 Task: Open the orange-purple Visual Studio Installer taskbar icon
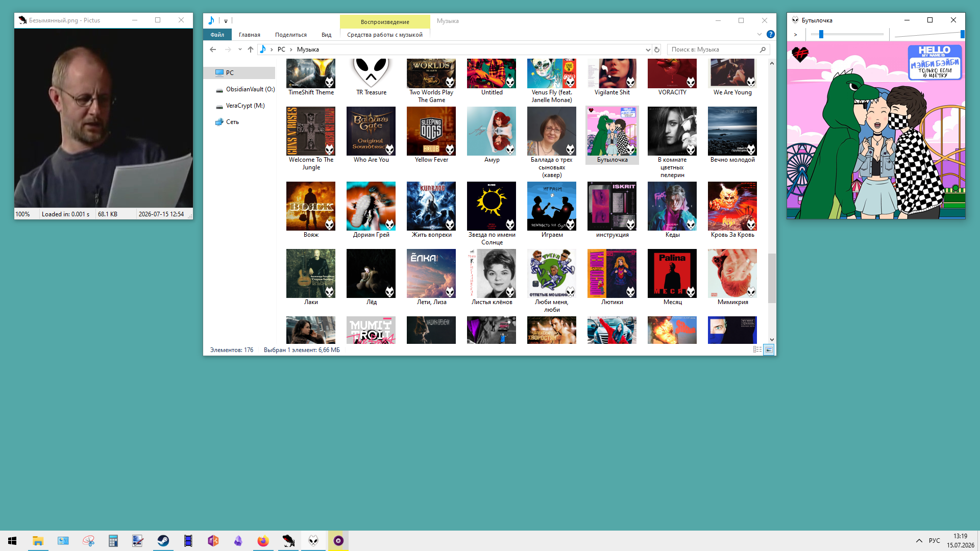[213, 541]
